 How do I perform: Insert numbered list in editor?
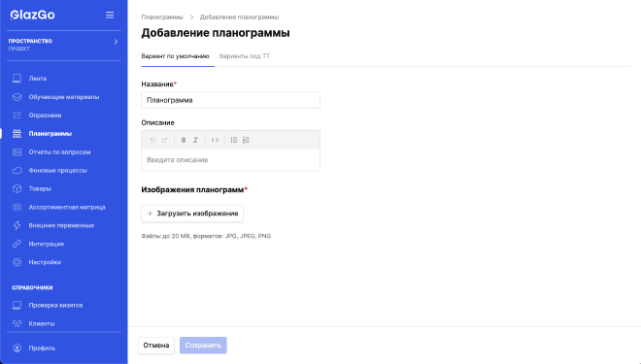point(246,140)
